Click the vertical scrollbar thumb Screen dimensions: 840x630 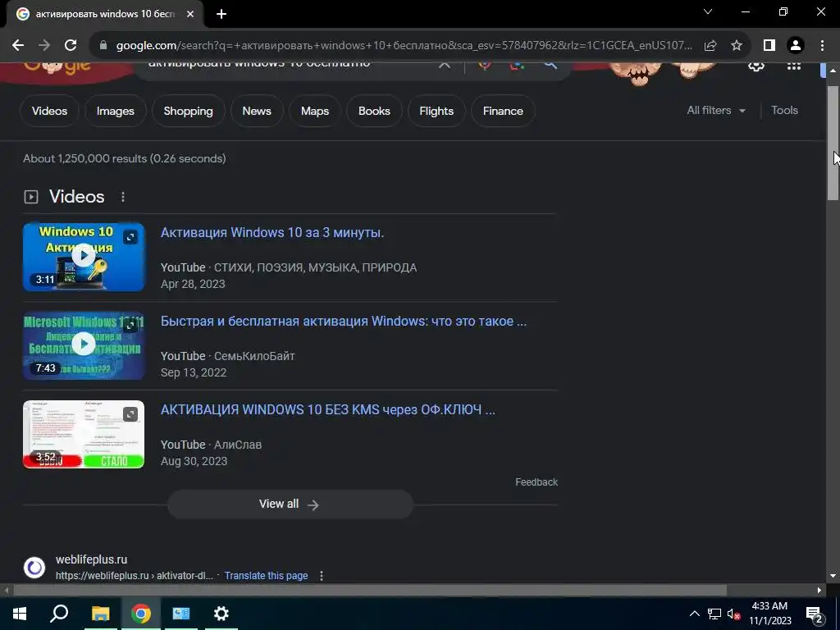pos(833,143)
